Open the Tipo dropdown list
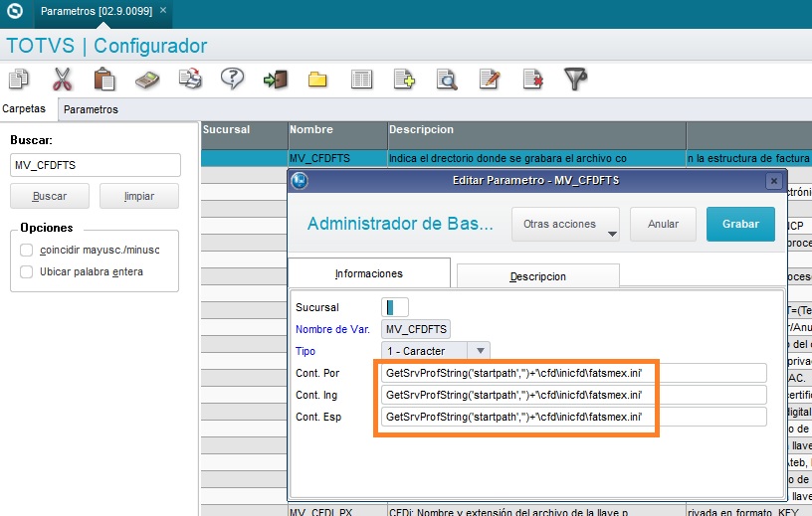 coord(480,351)
